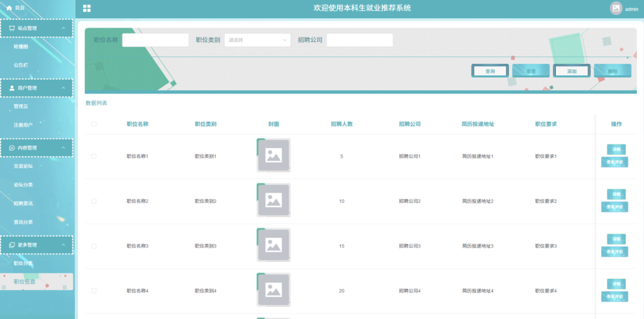Click 查看评论 for 职位名称1
Screen dimensions: 644x319
(x=615, y=163)
